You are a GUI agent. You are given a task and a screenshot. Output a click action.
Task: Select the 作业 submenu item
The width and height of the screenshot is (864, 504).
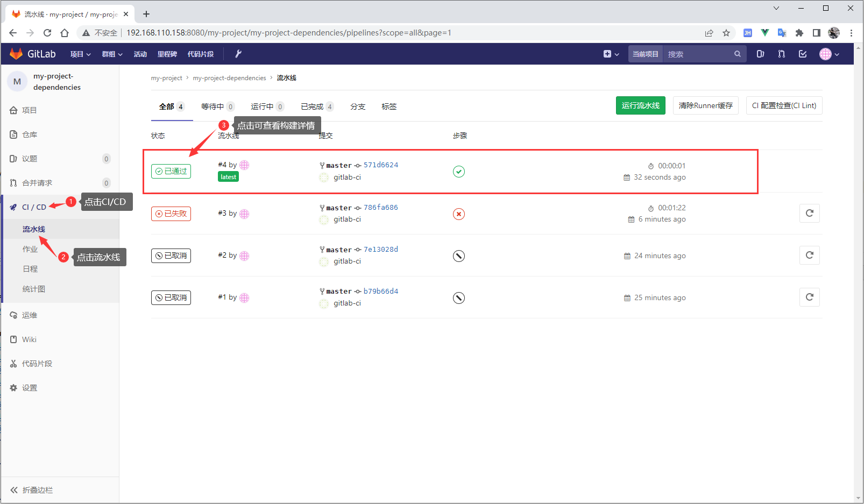(x=30, y=249)
